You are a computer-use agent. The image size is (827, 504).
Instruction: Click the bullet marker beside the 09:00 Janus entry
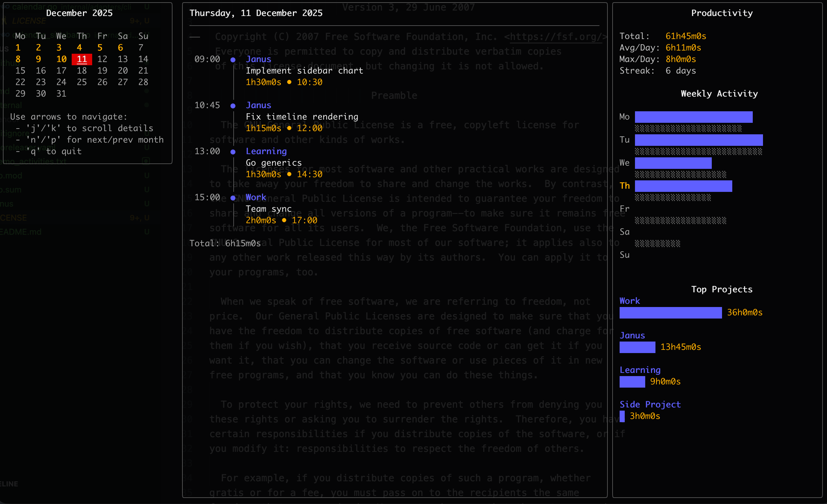(x=233, y=59)
